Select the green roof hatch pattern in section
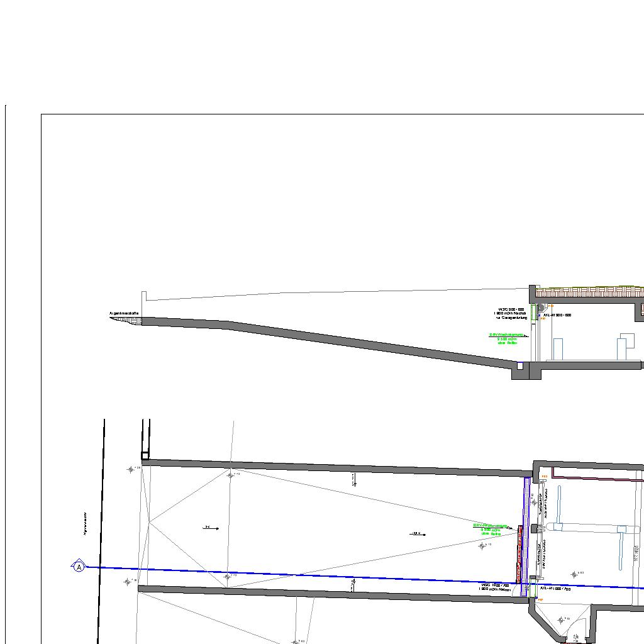This screenshot has width=644, height=644. (x=591, y=292)
